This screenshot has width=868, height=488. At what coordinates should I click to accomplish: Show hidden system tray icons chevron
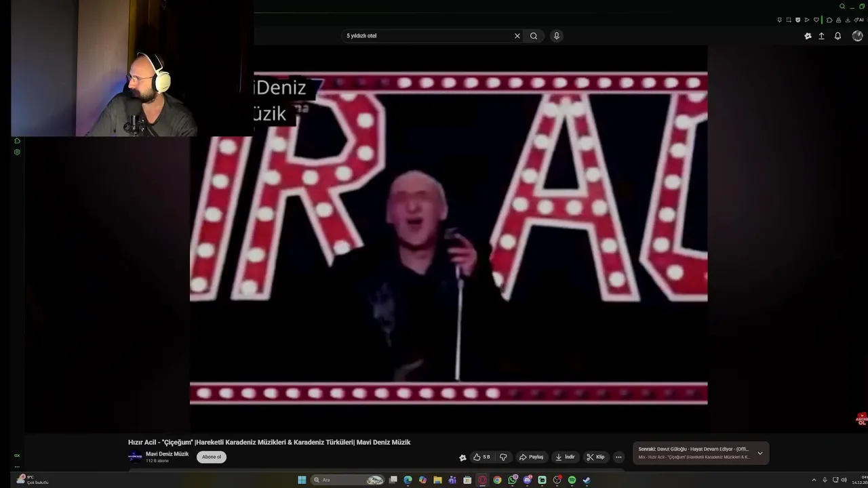(814, 480)
